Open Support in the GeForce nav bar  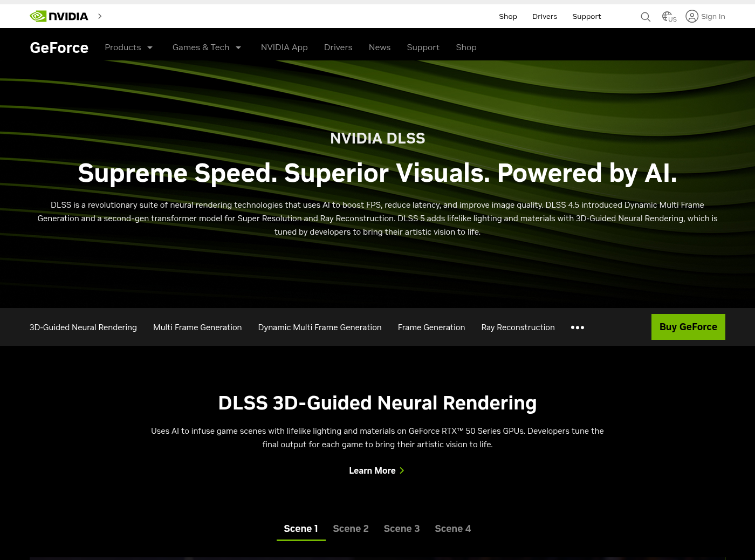(x=423, y=47)
